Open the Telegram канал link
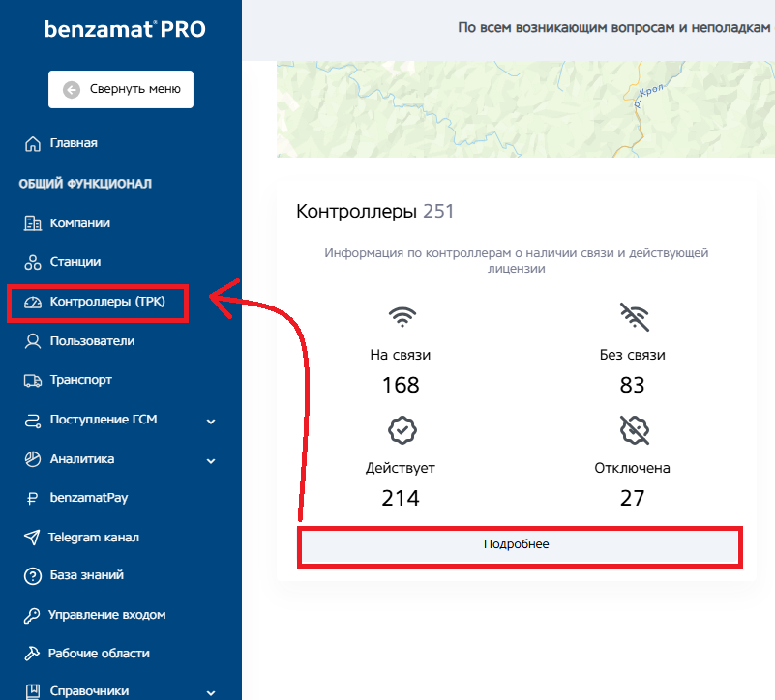This screenshot has height=700, width=775. (x=94, y=538)
